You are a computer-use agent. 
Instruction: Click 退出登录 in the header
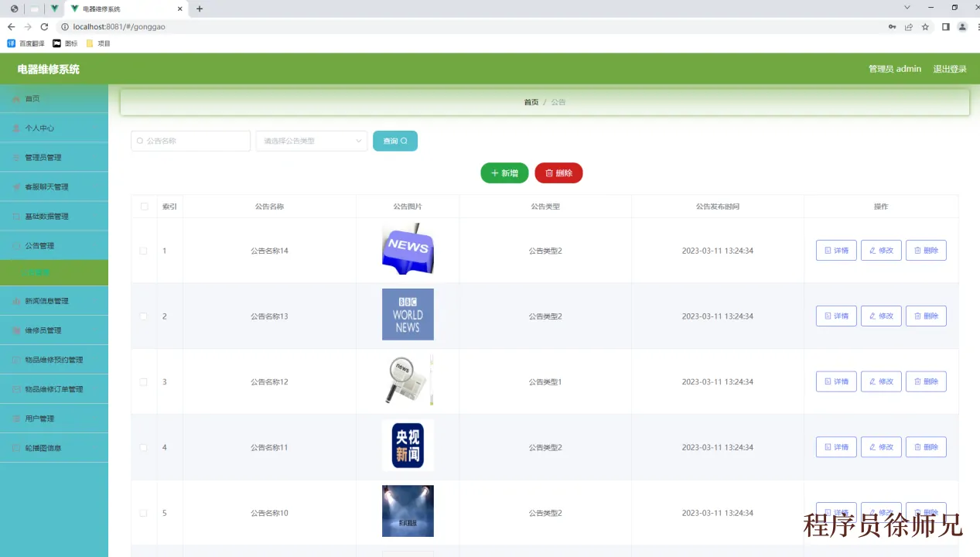(950, 69)
